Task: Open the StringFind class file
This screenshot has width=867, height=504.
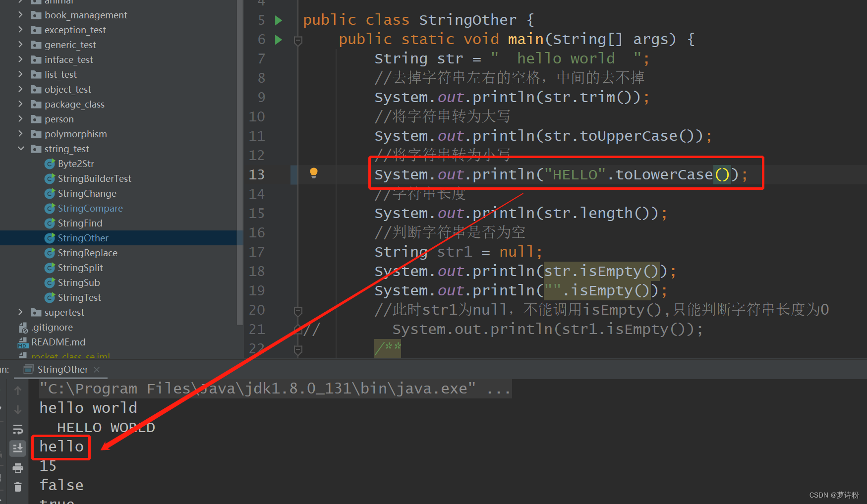Action: pos(80,223)
